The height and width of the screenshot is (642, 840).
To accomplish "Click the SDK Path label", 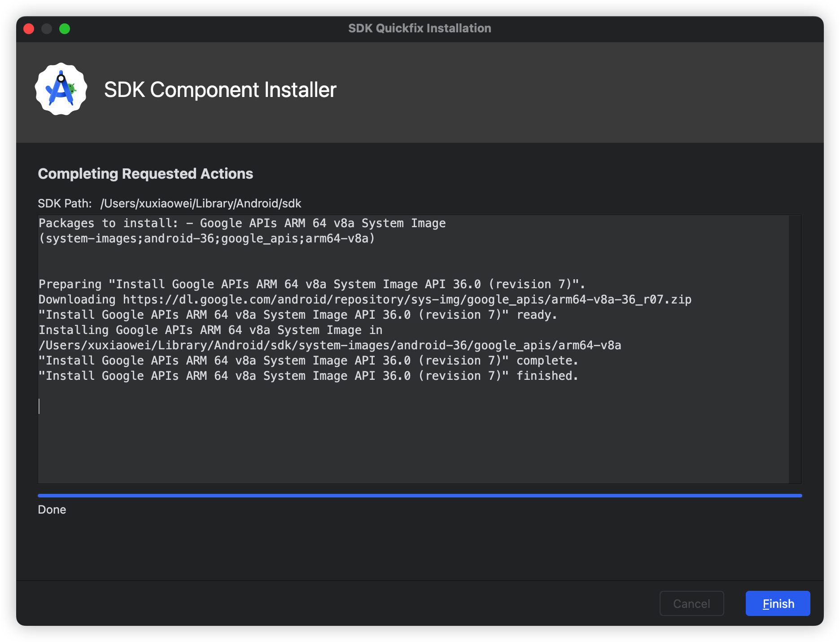I will [65, 203].
